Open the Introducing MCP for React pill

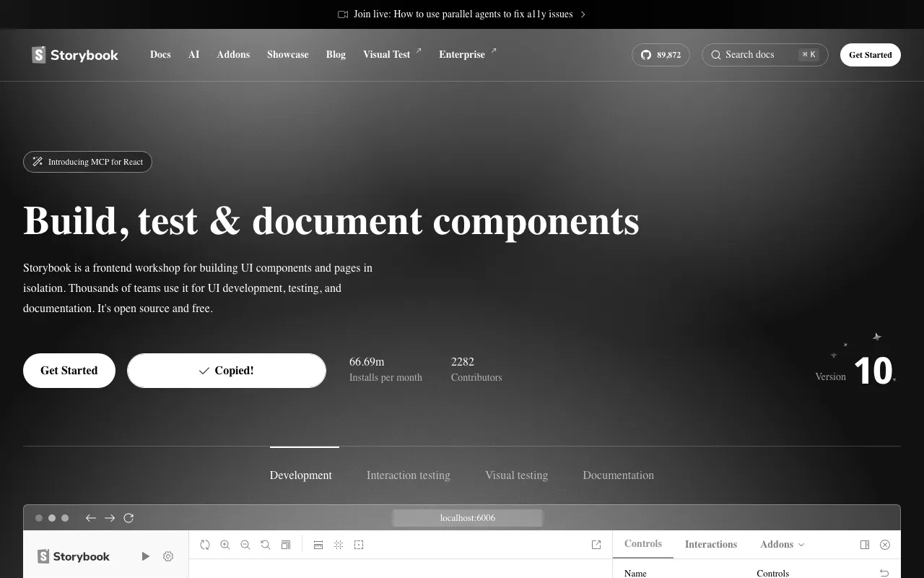click(x=87, y=162)
